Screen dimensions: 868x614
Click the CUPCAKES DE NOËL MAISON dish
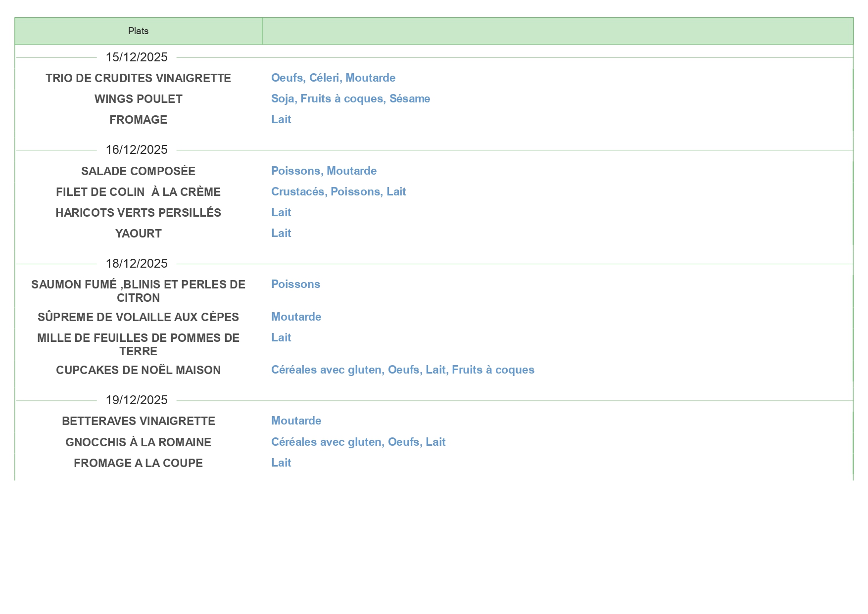click(138, 370)
